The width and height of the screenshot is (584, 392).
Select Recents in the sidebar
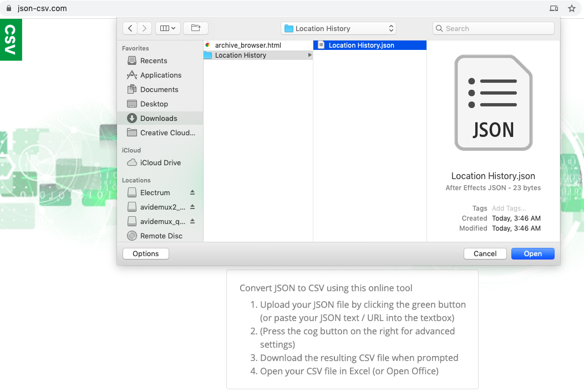(x=160, y=60)
